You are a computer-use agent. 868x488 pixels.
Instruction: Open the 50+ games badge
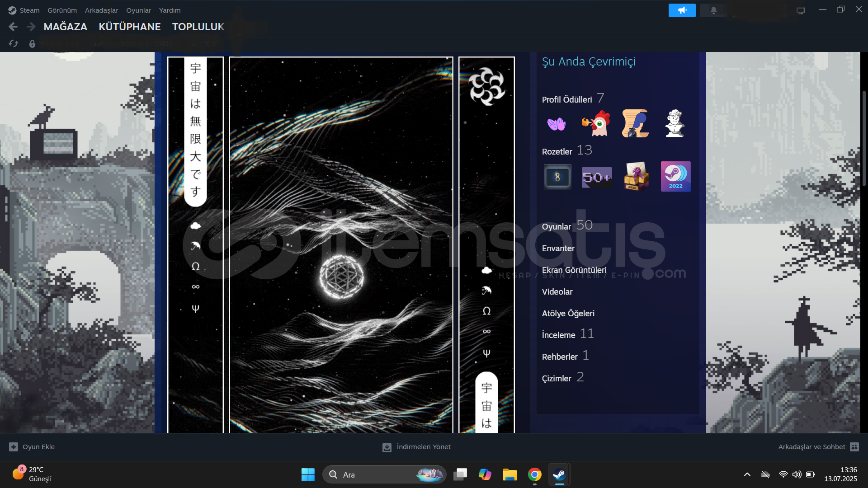[x=597, y=177]
